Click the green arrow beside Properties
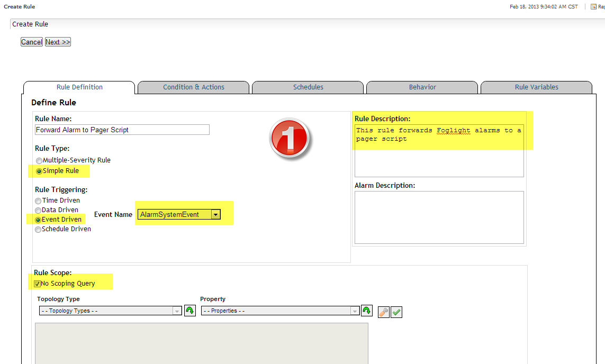This screenshot has height=364, width=605. click(366, 311)
